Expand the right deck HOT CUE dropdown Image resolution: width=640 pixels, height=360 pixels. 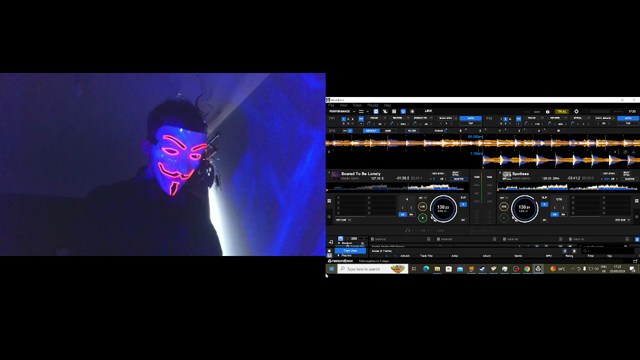tap(622, 220)
